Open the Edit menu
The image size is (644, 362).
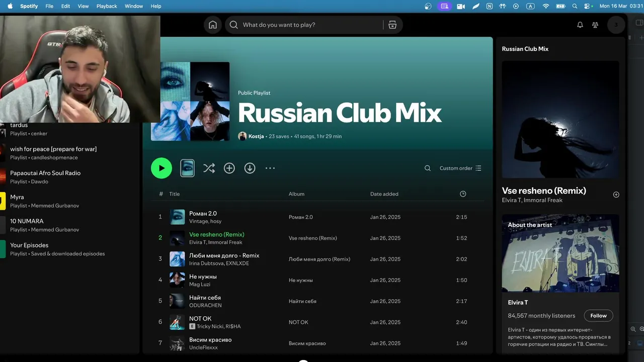(65, 6)
